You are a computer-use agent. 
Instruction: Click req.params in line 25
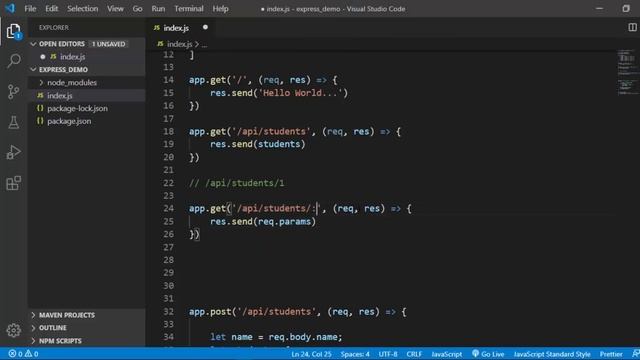[x=284, y=222]
